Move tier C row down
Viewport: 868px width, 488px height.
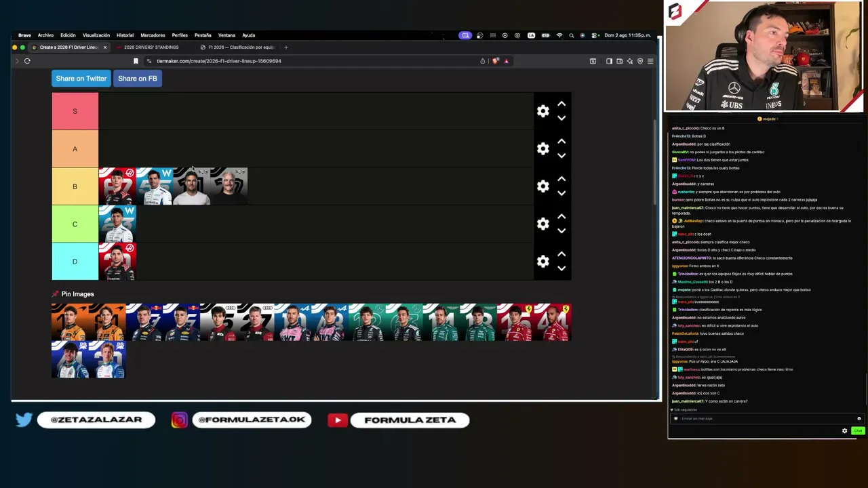pos(561,230)
